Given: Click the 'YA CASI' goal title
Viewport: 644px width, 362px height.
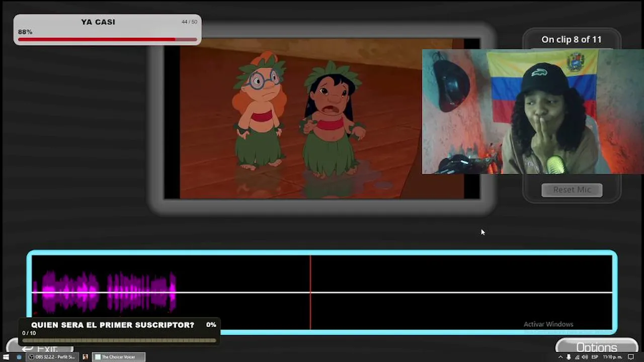Looking at the screenshot, I should click(98, 22).
